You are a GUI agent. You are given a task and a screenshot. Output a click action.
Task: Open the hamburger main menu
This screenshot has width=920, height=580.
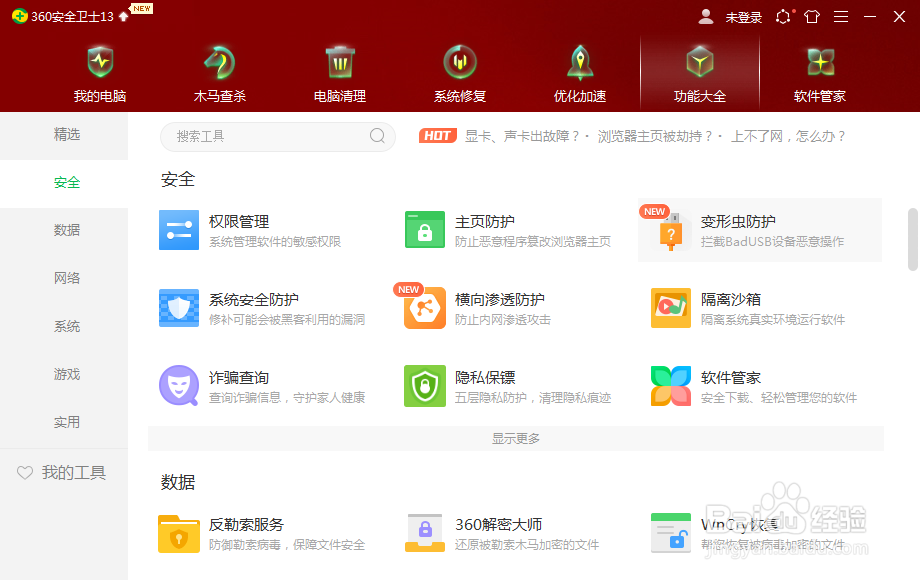[840, 17]
